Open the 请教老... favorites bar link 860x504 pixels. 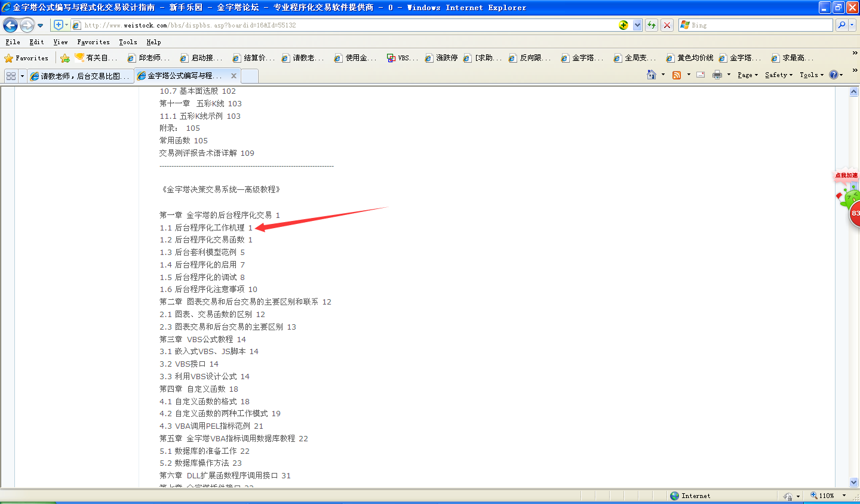click(303, 58)
